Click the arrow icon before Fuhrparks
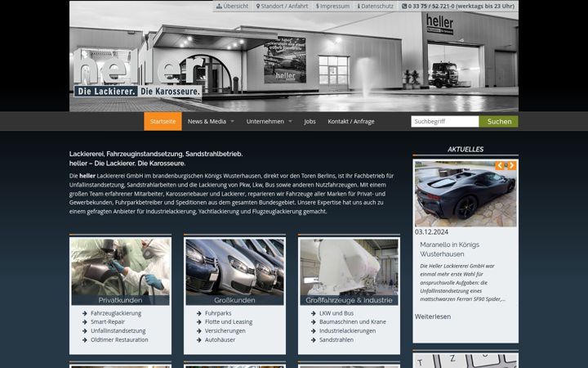Screen dimensions: 588x368 point(199,313)
